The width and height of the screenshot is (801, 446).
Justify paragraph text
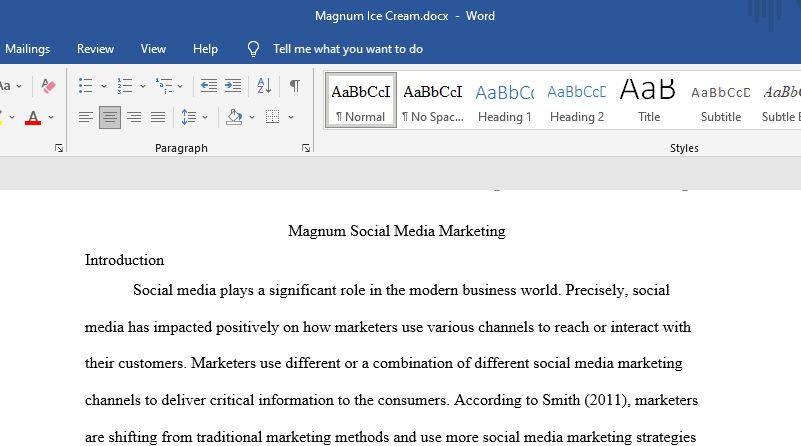(158, 118)
